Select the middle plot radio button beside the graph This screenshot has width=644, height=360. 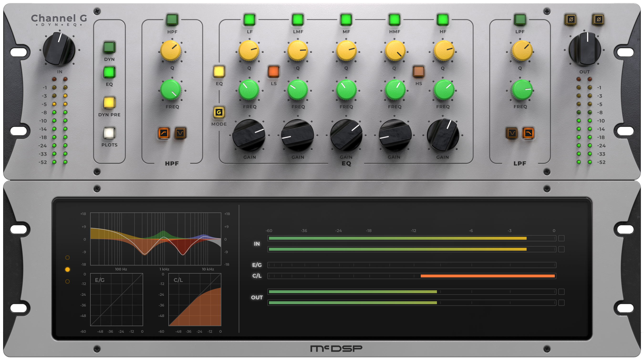click(x=67, y=270)
